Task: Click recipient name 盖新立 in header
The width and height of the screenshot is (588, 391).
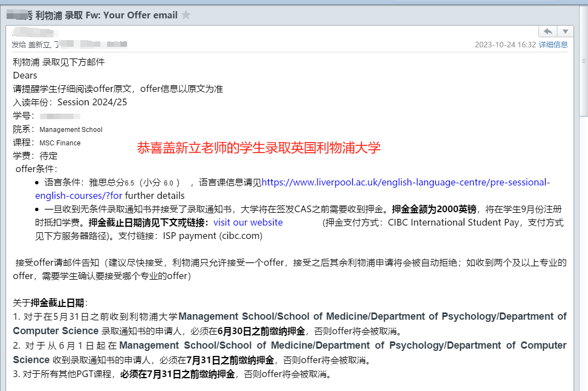Action: point(40,45)
